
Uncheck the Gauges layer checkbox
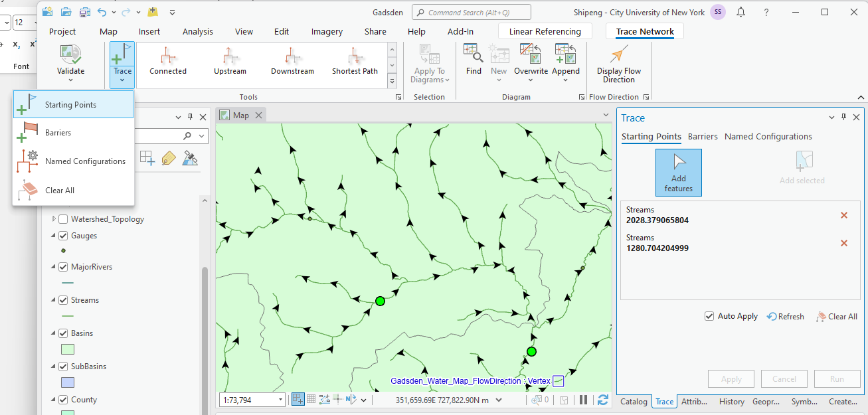[x=63, y=236]
